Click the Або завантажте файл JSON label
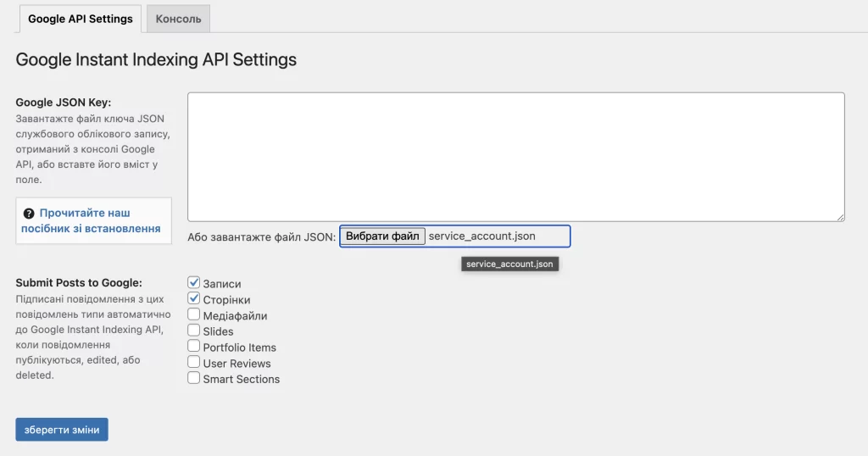 261,237
